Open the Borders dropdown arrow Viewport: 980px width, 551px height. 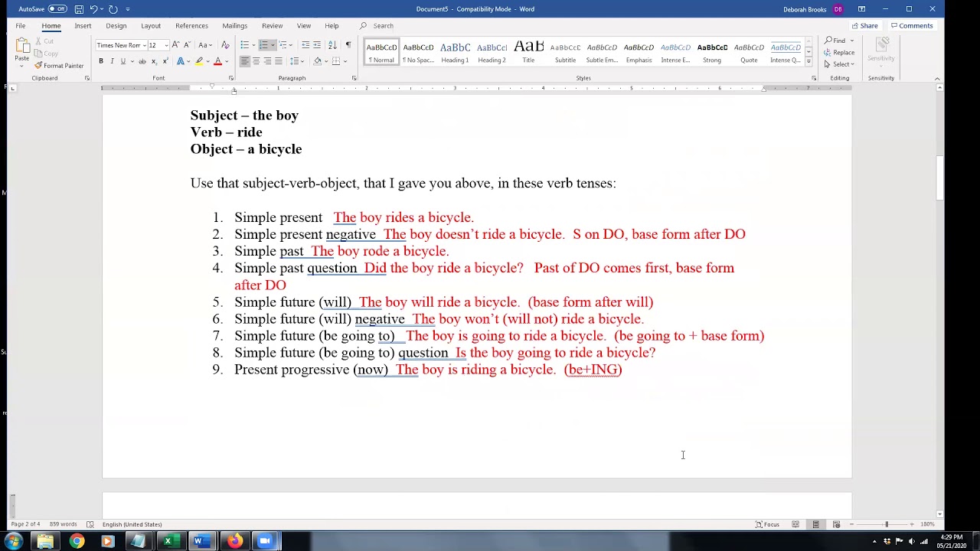[344, 61]
